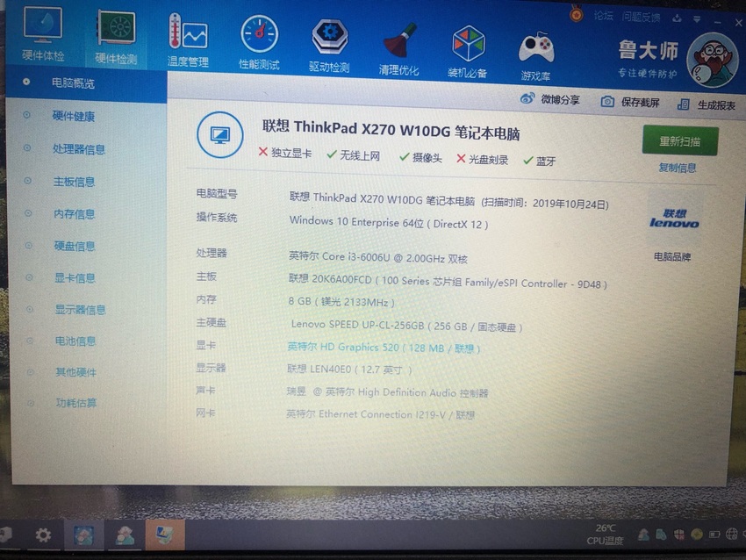The height and width of the screenshot is (560, 746).
Task: Click the 鲁大师 mascot taskbar icon
Action: 125,536
